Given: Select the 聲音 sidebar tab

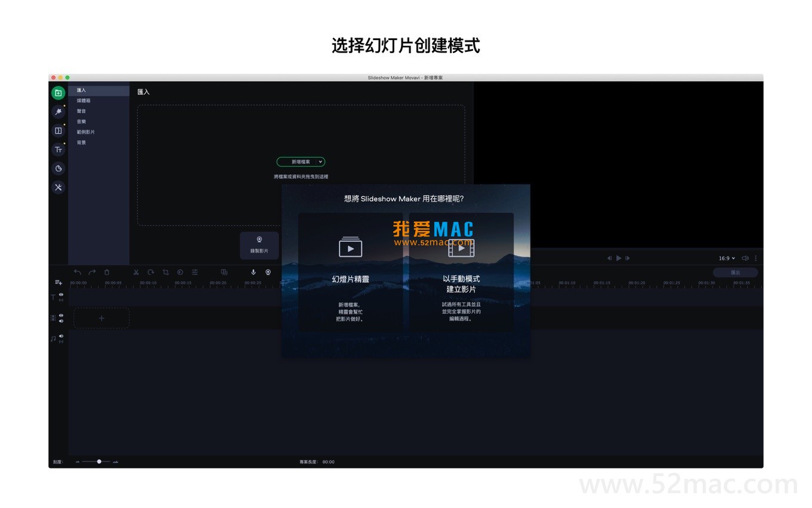Looking at the screenshot, I should pyautogui.click(x=98, y=111).
